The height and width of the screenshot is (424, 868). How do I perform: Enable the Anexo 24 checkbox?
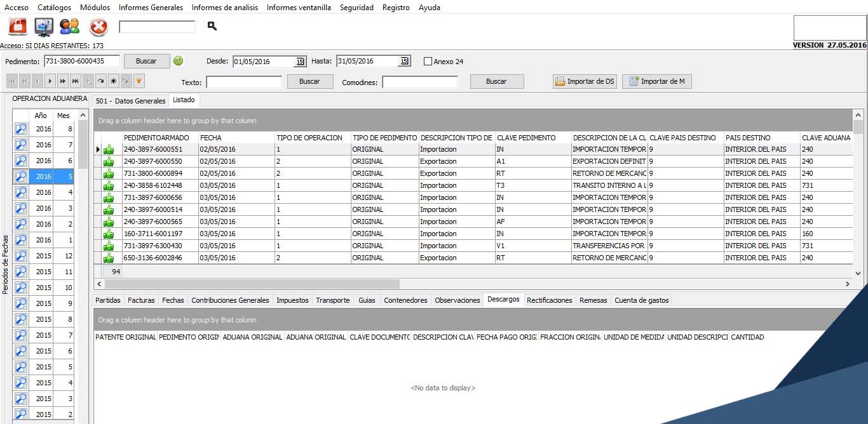pos(428,62)
